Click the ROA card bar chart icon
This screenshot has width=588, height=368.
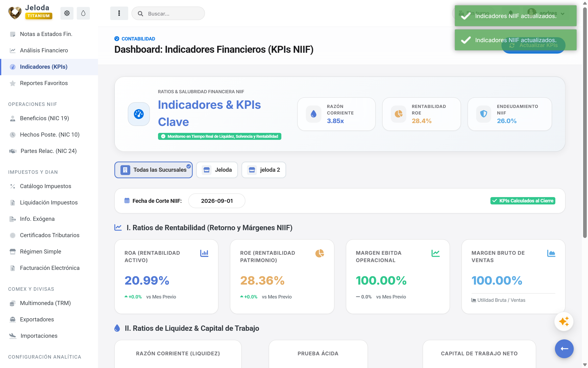[x=204, y=253]
